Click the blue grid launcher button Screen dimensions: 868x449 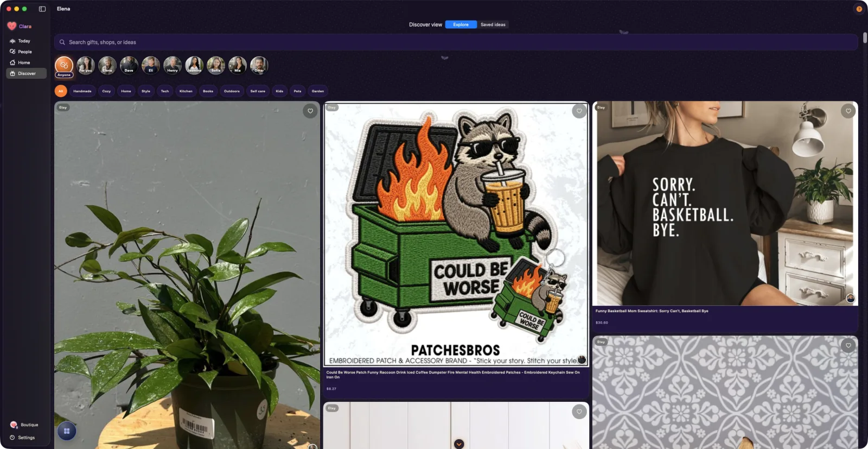(x=67, y=431)
